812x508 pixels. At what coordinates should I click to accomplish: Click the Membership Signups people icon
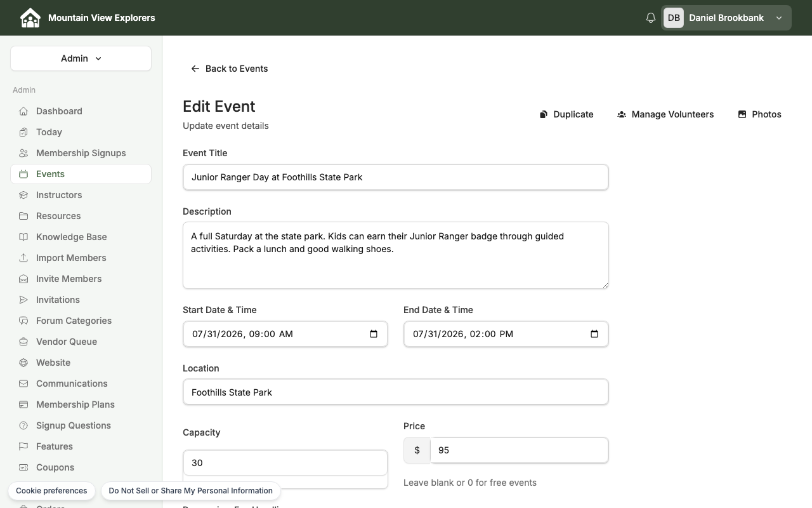[23, 153]
